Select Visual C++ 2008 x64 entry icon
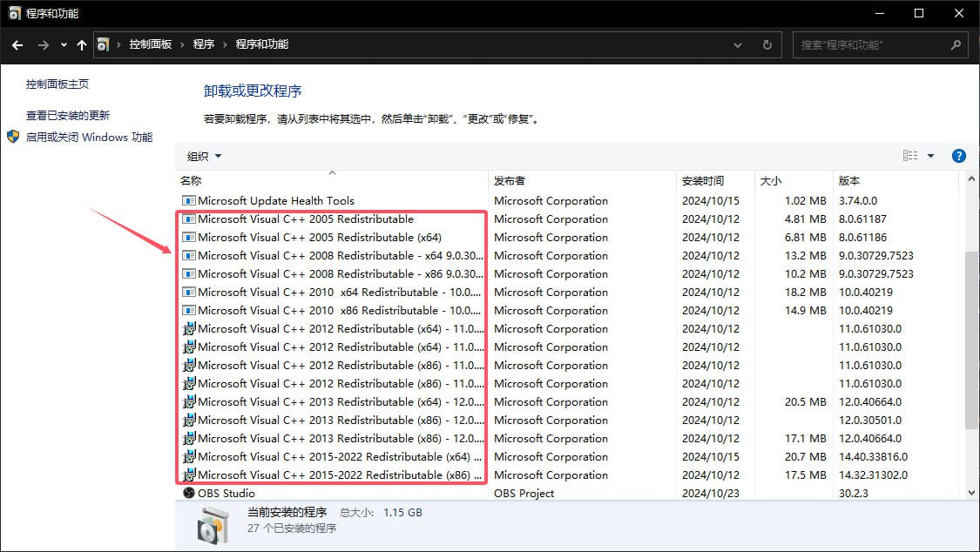 coord(188,255)
